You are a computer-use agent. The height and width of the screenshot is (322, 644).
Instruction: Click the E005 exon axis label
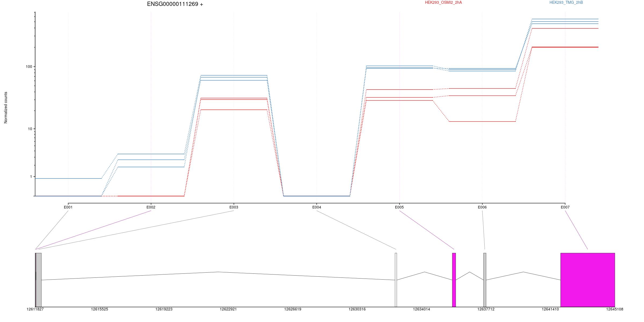[399, 207]
